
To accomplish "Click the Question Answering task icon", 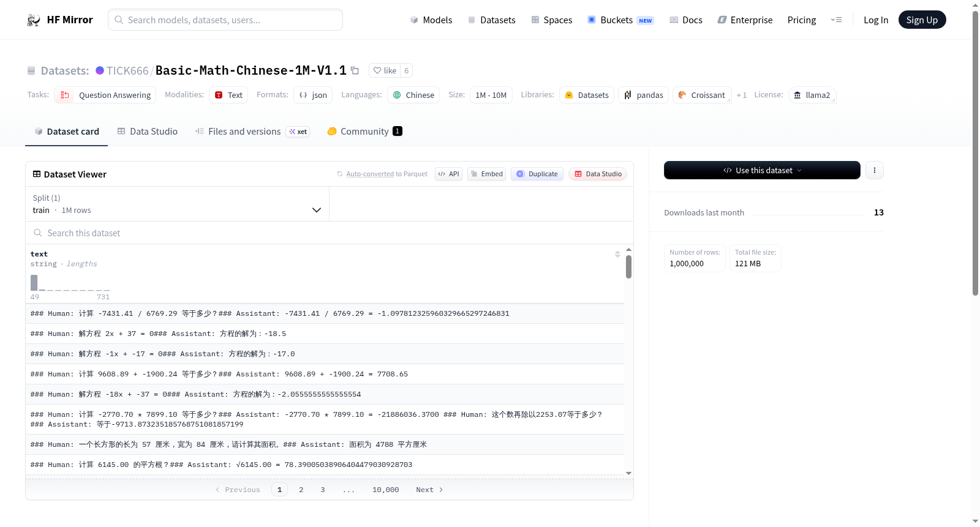I will coord(64,95).
